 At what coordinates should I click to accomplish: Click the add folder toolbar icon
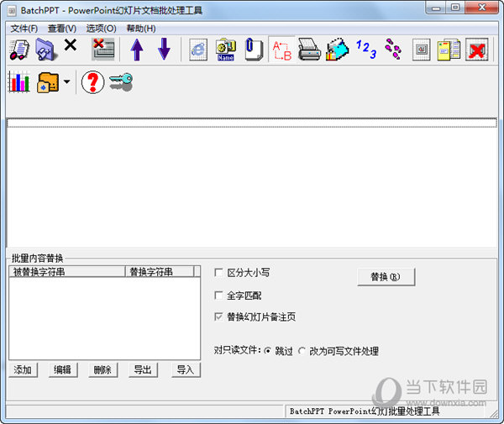(46, 50)
